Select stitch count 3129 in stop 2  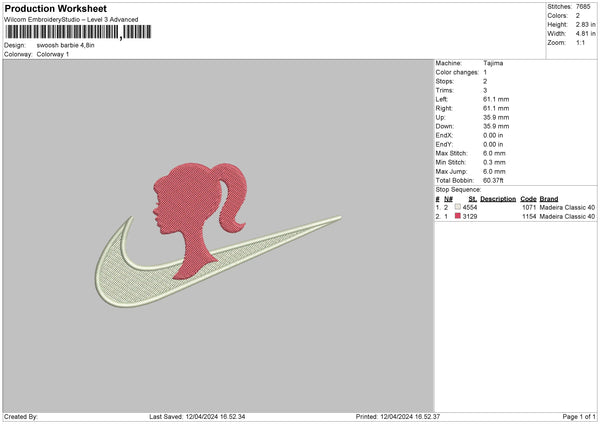point(470,217)
